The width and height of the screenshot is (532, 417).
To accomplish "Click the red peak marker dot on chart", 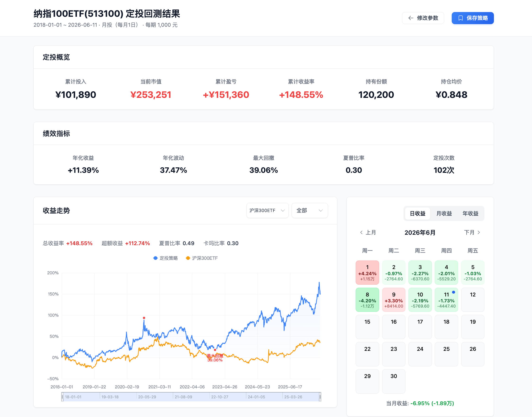I will click(x=144, y=318).
